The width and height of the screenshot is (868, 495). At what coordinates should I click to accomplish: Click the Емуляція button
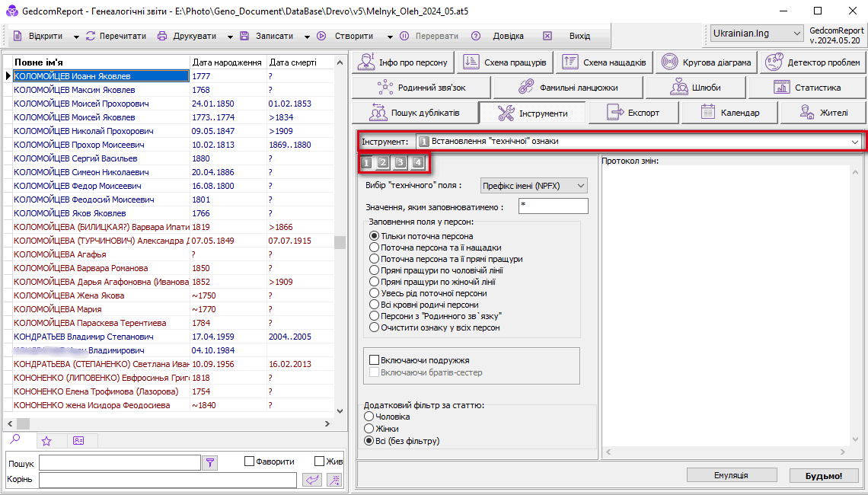pyautogui.click(x=731, y=475)
